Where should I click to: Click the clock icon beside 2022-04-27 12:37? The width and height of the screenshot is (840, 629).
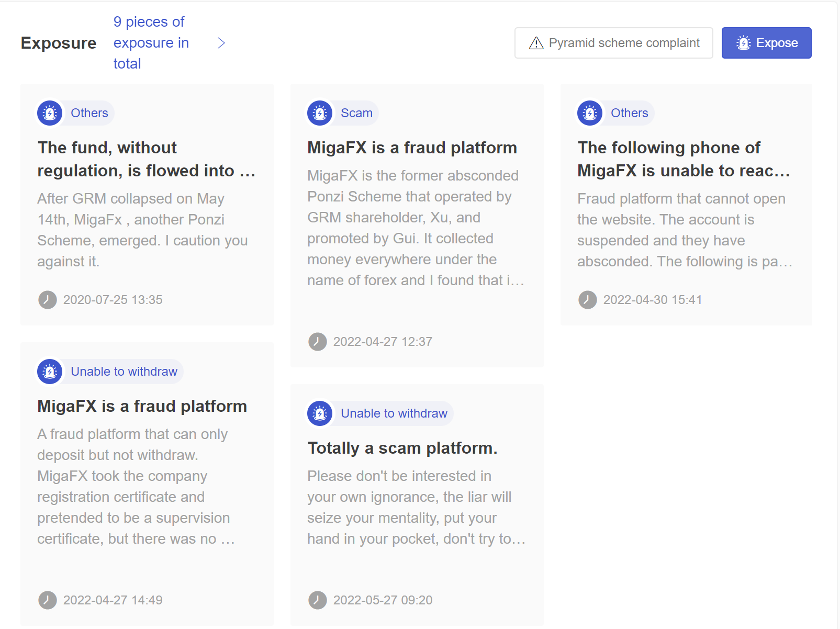318,342
